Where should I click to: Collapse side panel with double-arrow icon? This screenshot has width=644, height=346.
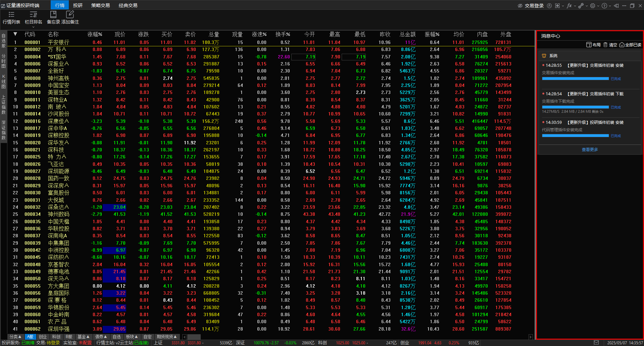click(x=616, y=6)
